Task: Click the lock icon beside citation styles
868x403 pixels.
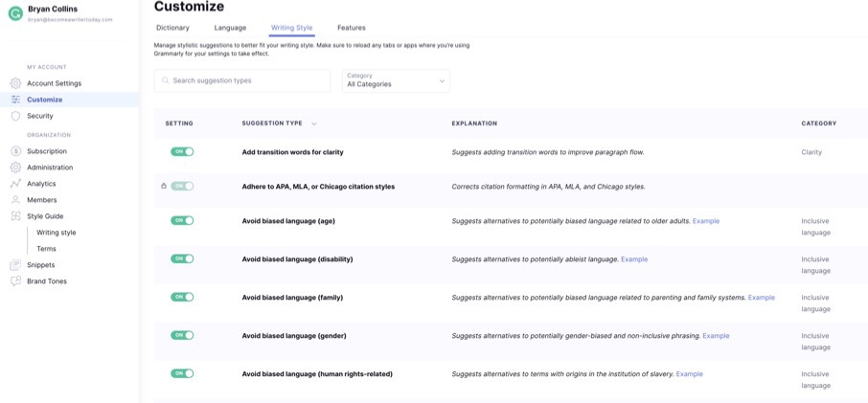Action: 164,186
